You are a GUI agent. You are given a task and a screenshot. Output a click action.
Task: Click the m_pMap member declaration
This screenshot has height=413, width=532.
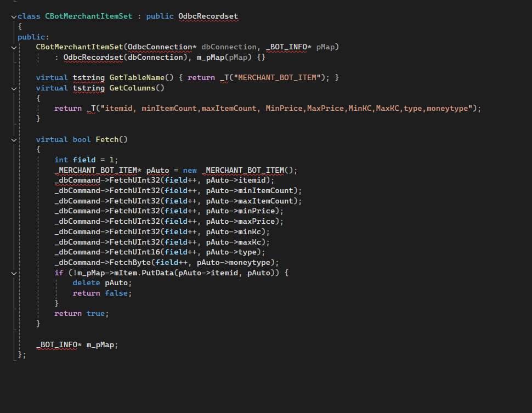100,345
